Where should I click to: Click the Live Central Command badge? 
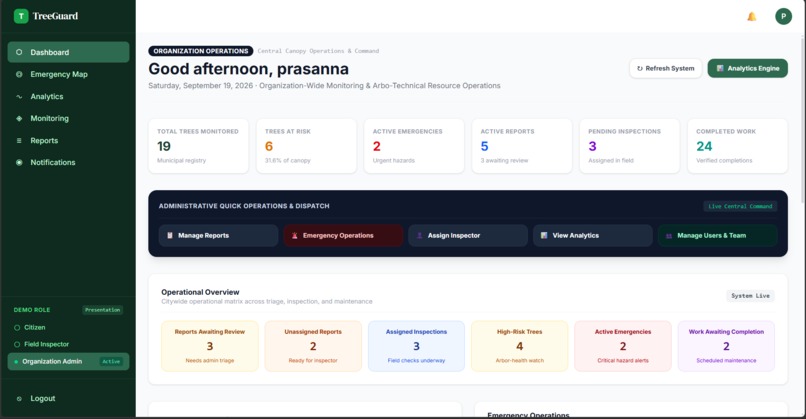(740, 206)
